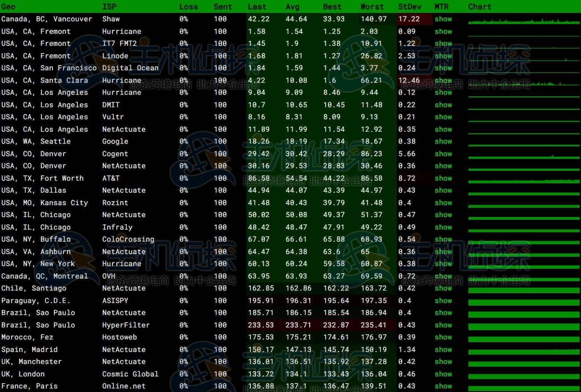Show MTR for Seattle Google row

coord(443,141)
